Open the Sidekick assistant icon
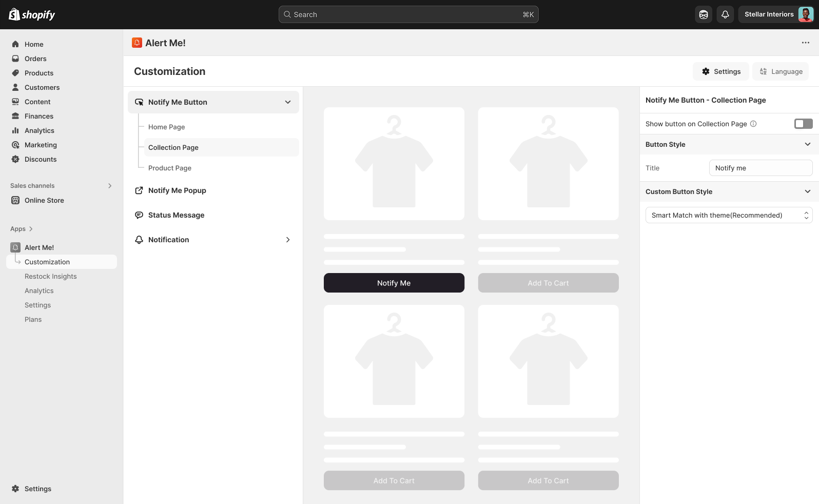This screenshot has width=819, height=504. click(x=704, y=14)
